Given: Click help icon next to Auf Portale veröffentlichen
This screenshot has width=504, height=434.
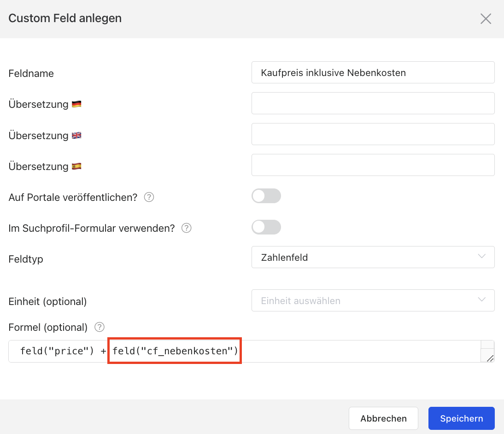Looking at the screenshot, I should click(x=149, y=197).
